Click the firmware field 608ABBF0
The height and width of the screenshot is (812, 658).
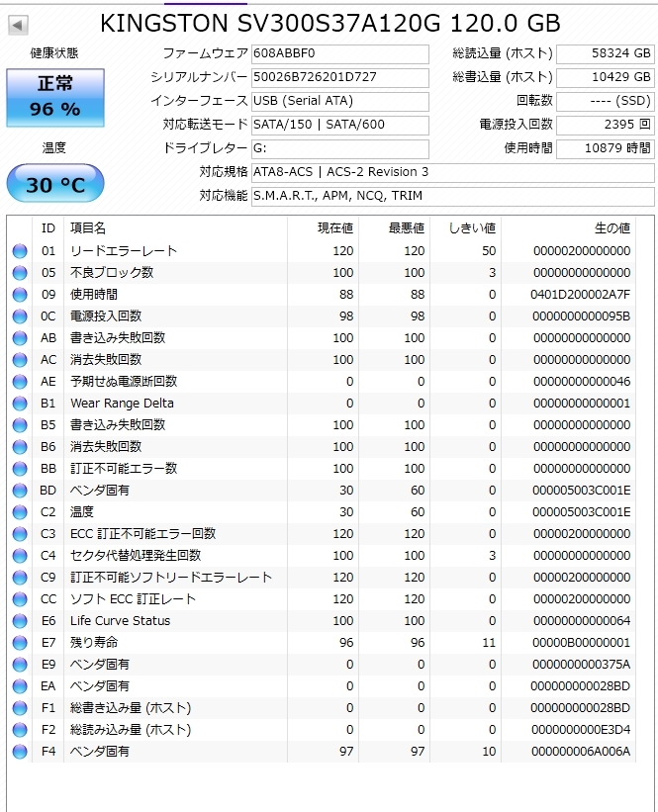339,53
